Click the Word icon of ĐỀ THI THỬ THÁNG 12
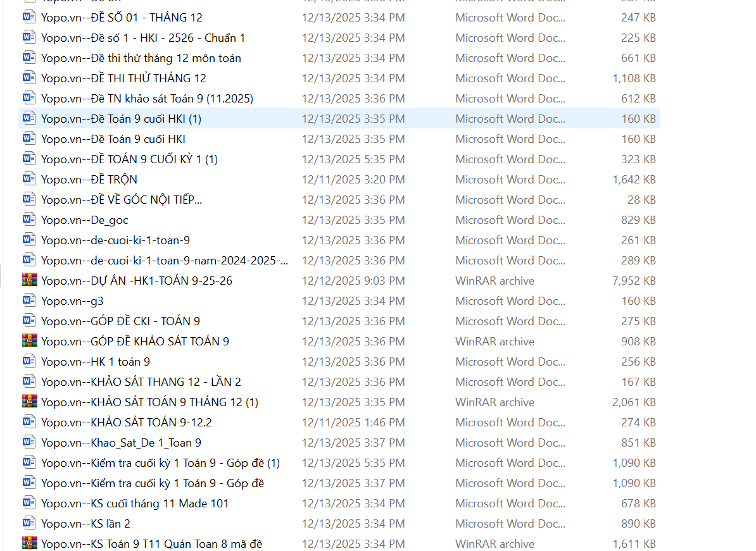Image resolution: width=756 pixels, height=551 pixels. point(29,78)
